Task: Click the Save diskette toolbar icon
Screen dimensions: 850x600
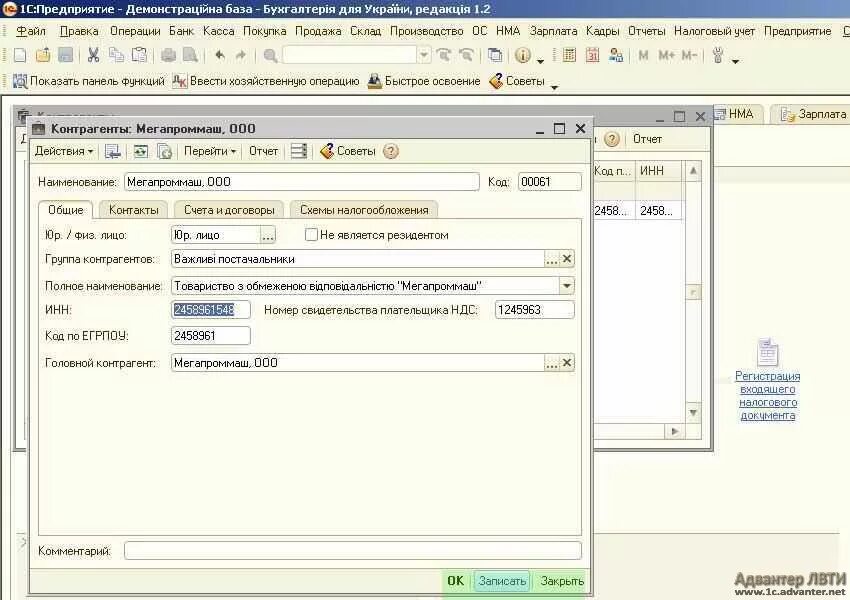Action: pyautogui.click(x=66, y=55)
